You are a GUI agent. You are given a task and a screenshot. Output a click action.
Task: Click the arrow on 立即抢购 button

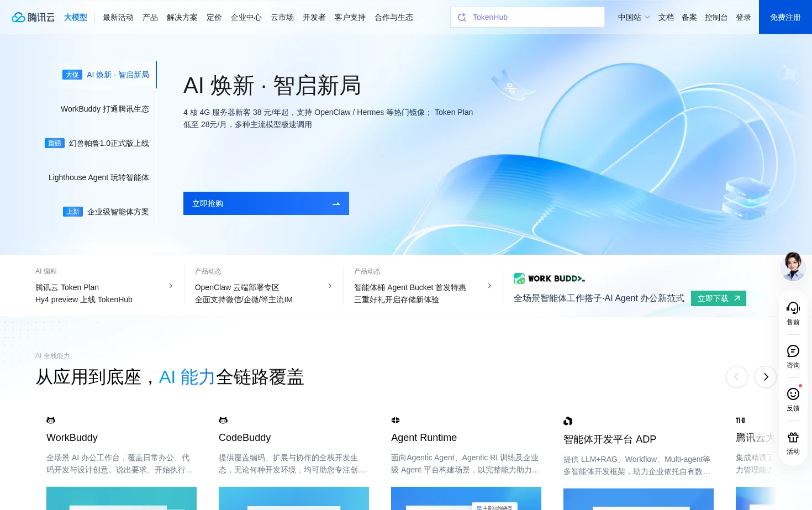pos(336,204)
